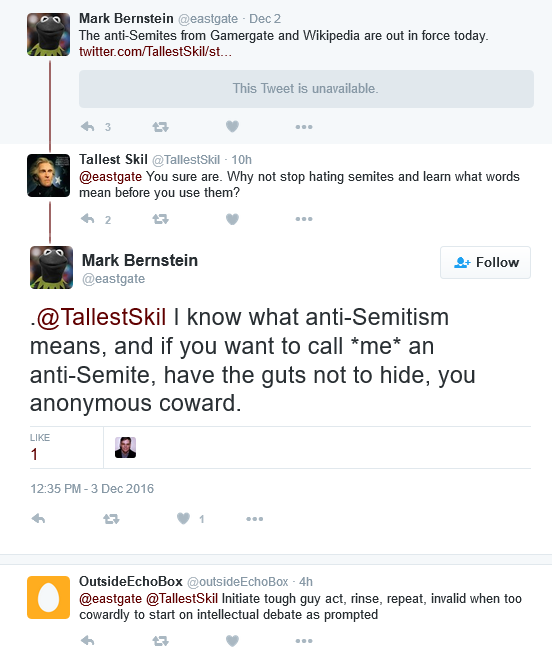Like the main anonymous coward tweet
This screenshot has width=552, height=653.
pyautogui.click(x=183, y=518)
